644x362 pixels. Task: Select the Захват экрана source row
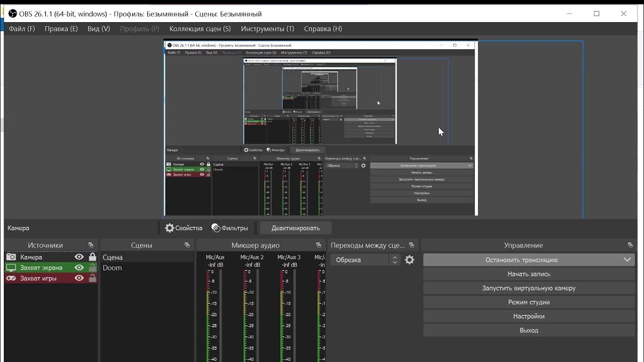point(51,267)
